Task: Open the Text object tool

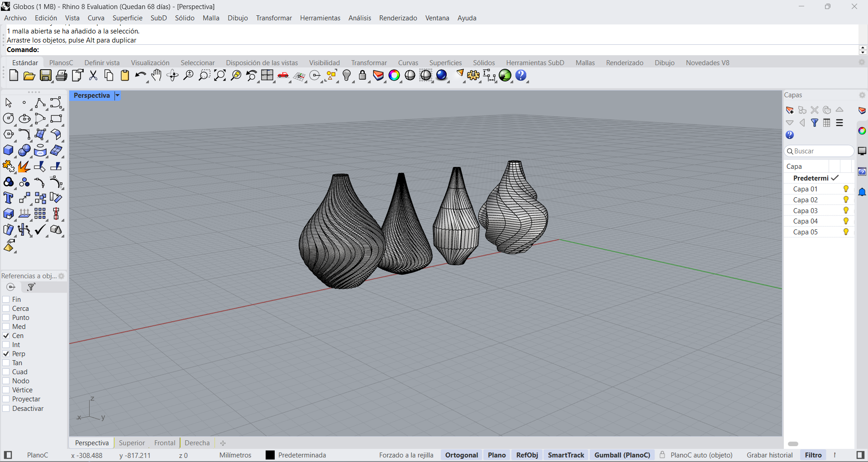Action: [8, 198]
